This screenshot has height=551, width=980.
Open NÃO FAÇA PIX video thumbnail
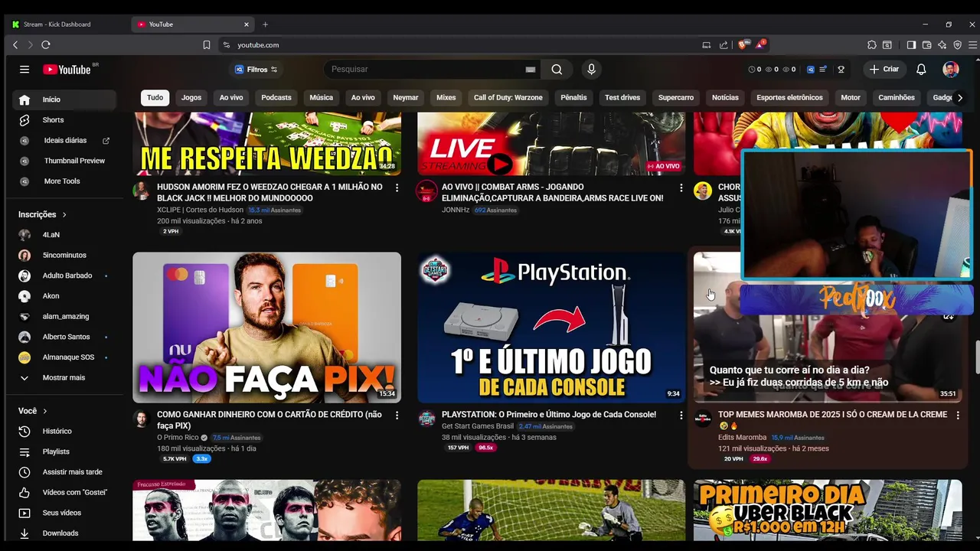pos(266,328)
